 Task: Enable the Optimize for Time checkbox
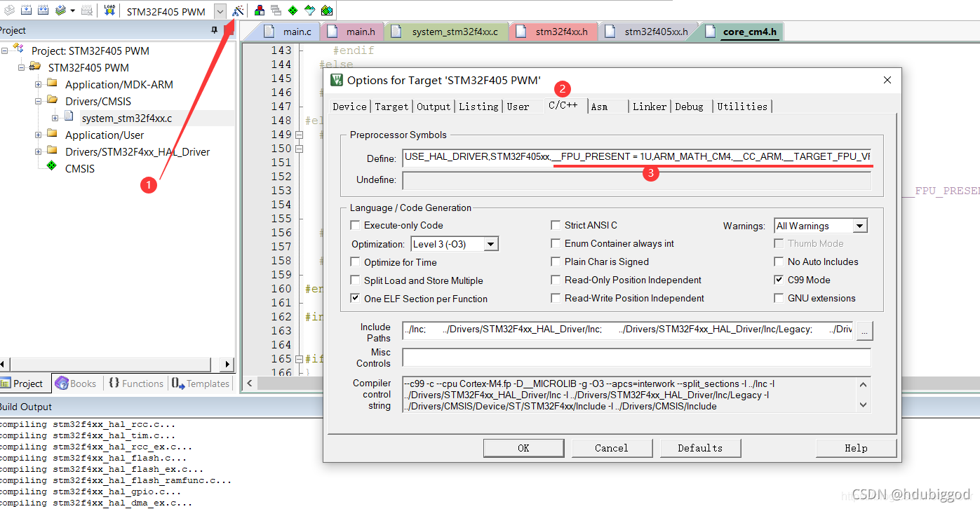(x=355, y=262)
